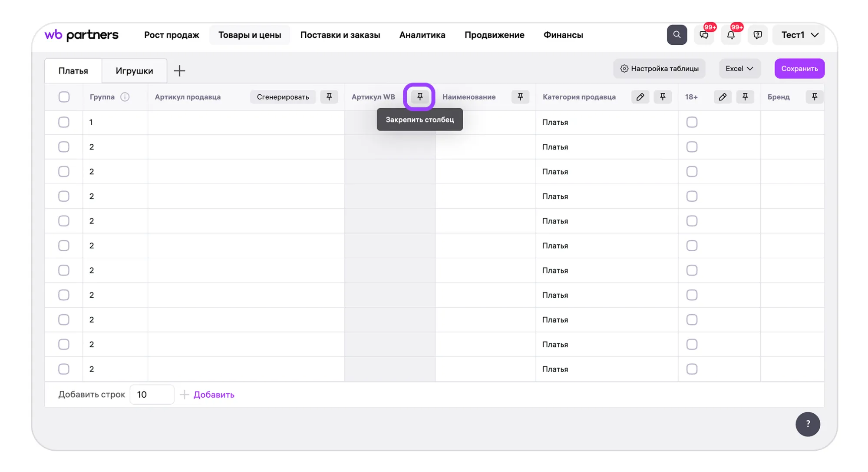Click the info icon next to Группа

[125, 96]
